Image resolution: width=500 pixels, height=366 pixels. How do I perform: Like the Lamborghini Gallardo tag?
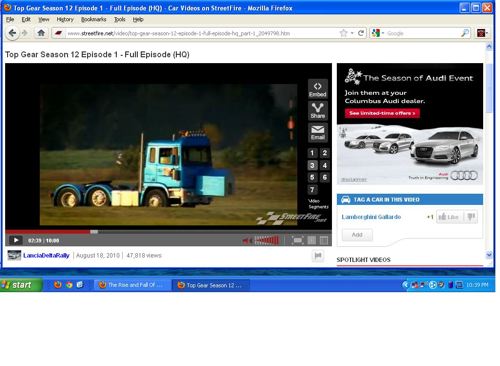pyautogui.click(x=449, y=217)
